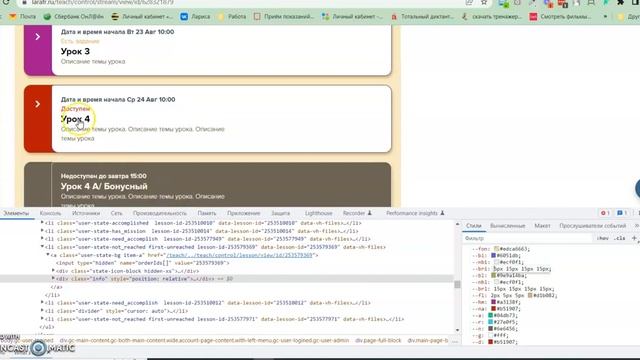Bookmark this page with the star icon
This screenshot has height=360, width=640.
(484, 2)
